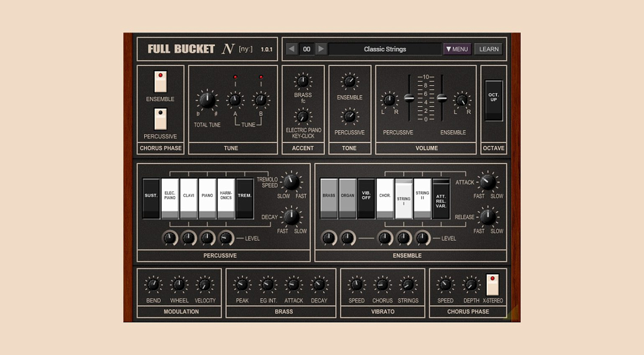
Task: Click the Modulation Wheel knob
Action: click(179, 285)
